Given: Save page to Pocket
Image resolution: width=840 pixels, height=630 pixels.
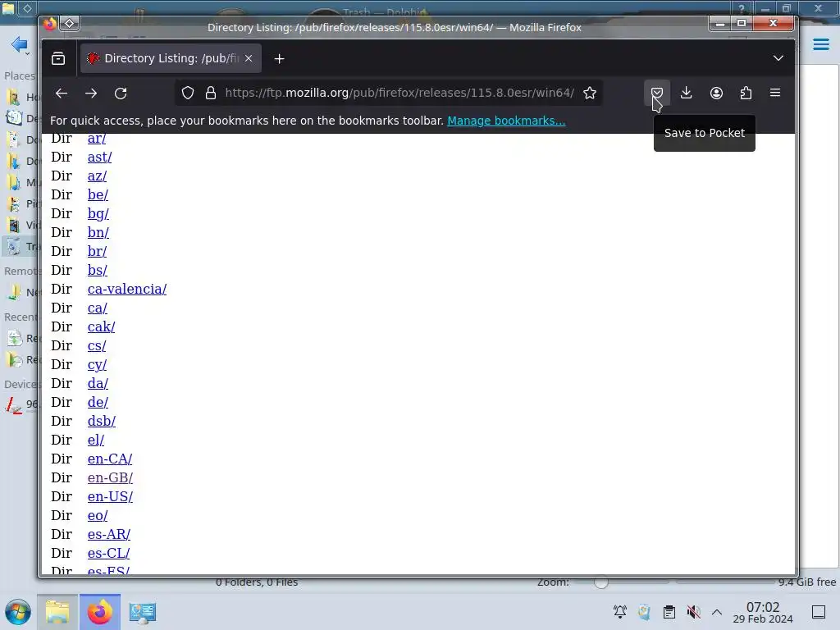Looking at the screenshot, I should (657, 94).
